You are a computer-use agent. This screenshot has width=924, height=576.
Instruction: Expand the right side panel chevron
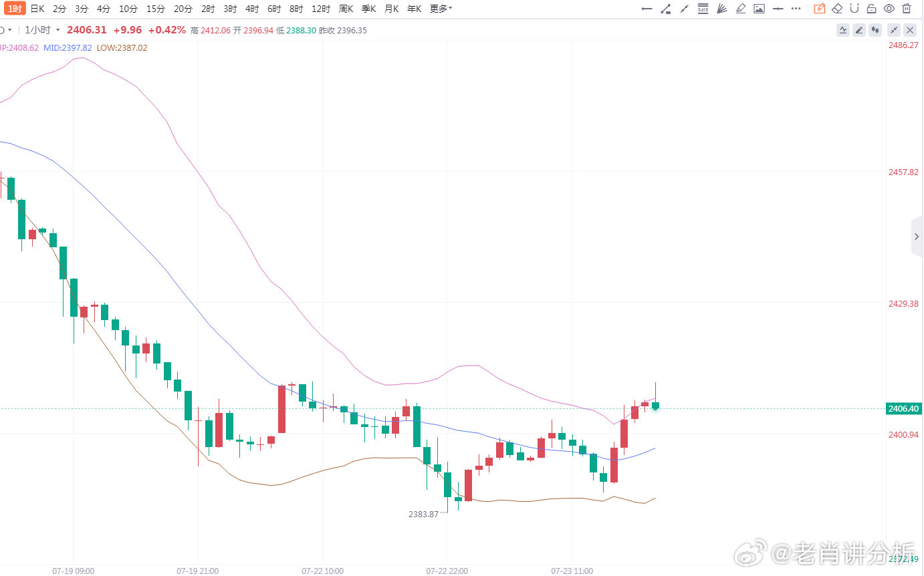coord(917,237)
